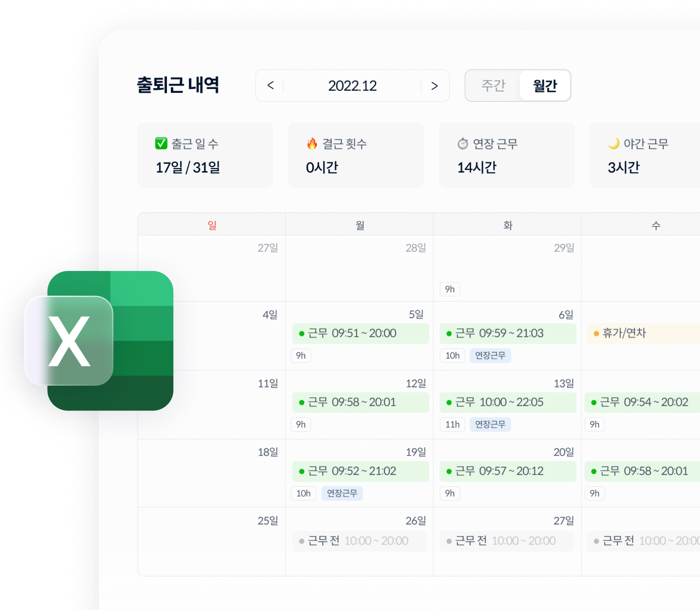Click 10h badge on 19일
The width and height of the screenshot is (700, 610).
pos(304,494)
